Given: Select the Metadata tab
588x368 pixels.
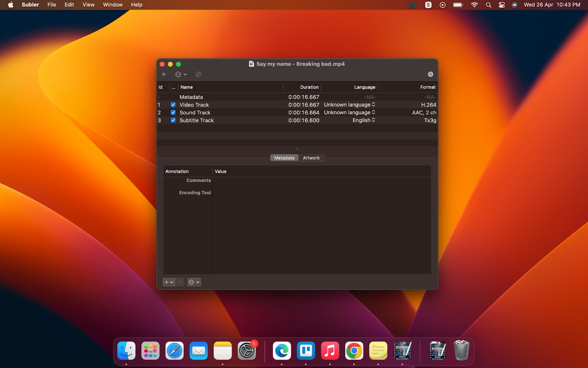Looking at the screenshot, I should click(284, 158).
